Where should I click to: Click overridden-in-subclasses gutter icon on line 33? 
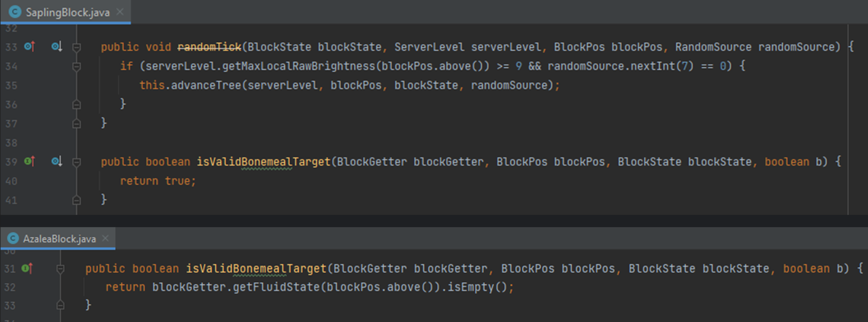tap(57, 47)
